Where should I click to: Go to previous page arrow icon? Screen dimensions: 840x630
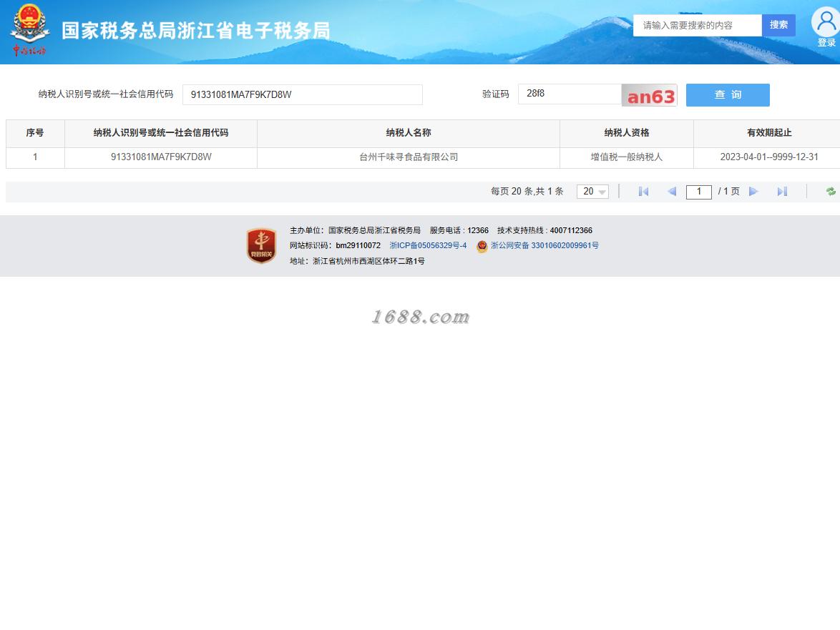click(x=672, y=192)
